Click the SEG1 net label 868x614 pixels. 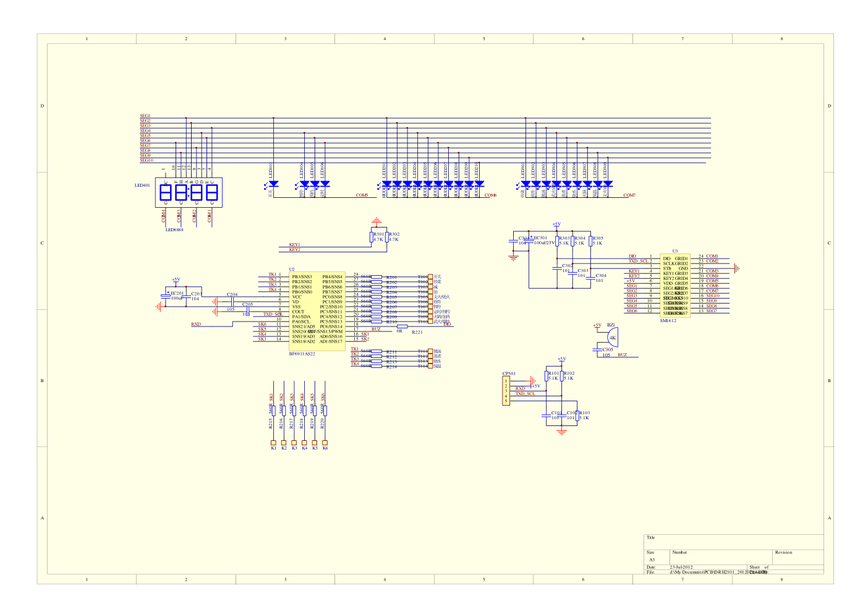click(145, 116)
